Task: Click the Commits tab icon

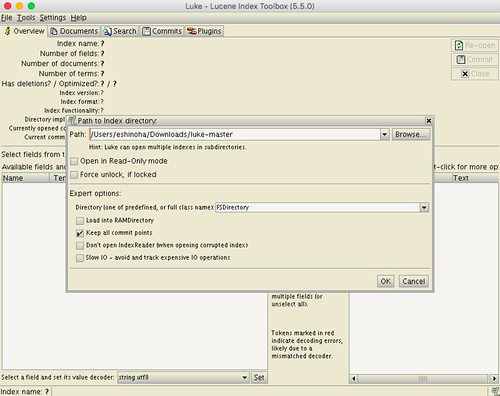Action: (146, 31)
